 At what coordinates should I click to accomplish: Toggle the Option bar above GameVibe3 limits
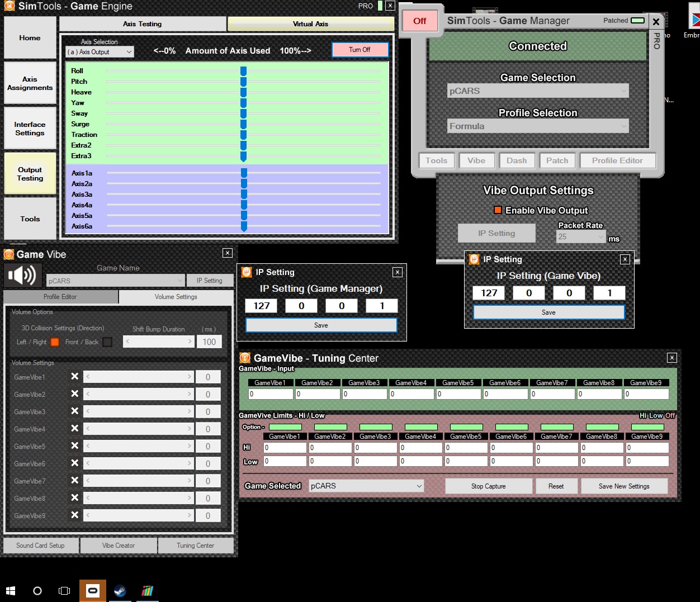click(x=376, y=427)
